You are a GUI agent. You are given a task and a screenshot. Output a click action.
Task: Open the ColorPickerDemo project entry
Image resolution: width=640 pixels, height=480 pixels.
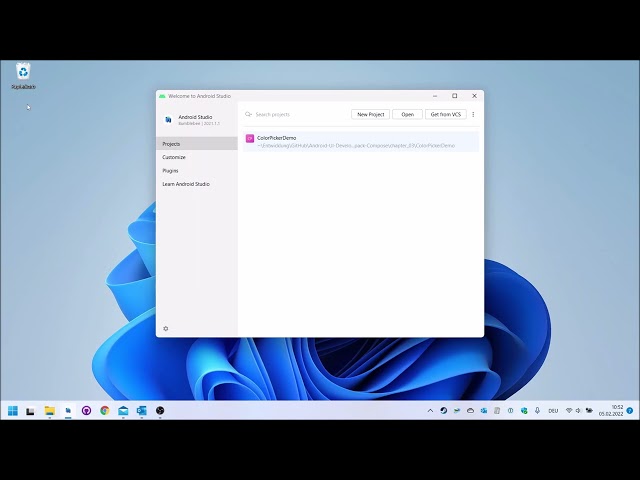click(361, 142)
